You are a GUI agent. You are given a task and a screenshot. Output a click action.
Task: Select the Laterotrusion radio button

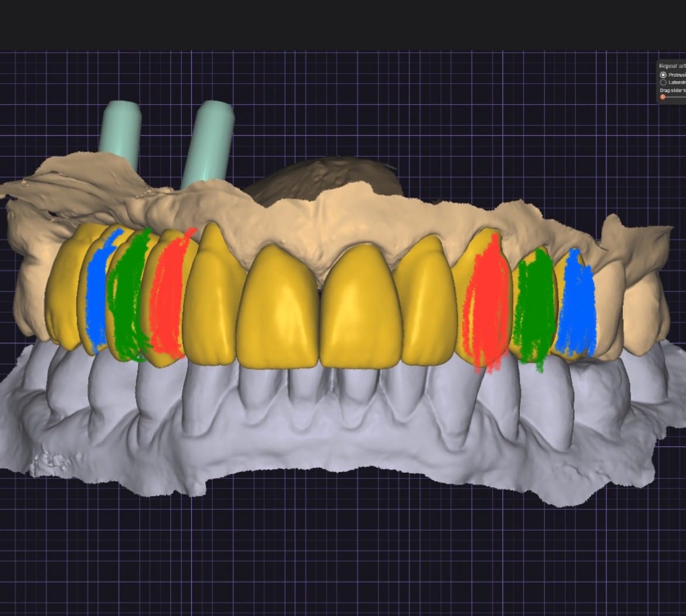click(x=663, y=82)
